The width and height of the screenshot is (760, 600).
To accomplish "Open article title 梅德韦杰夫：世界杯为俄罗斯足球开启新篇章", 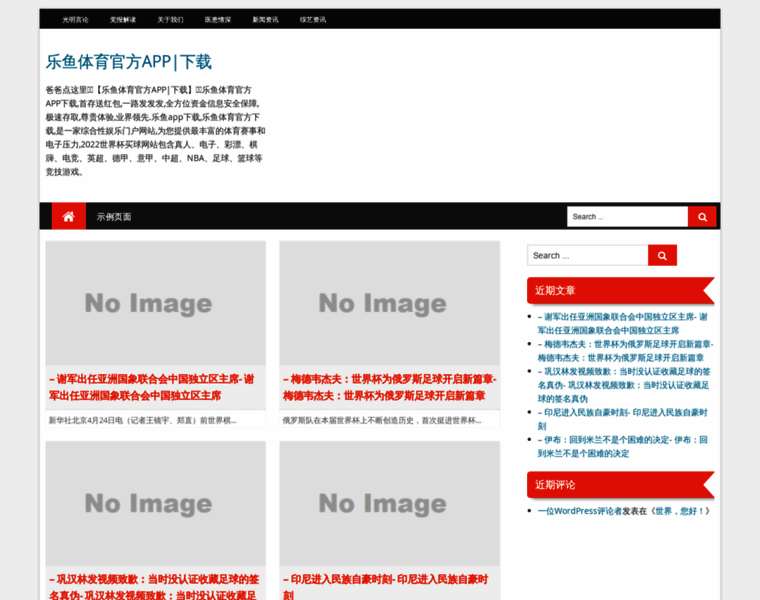I will click(390, 387).
